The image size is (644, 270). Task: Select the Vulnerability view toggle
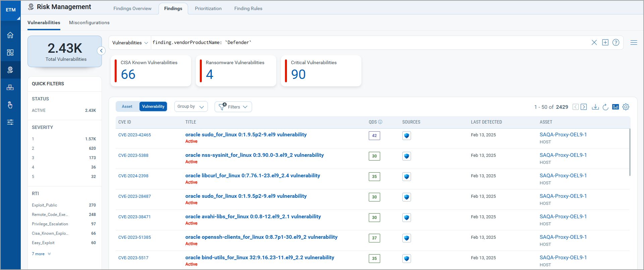153,106
